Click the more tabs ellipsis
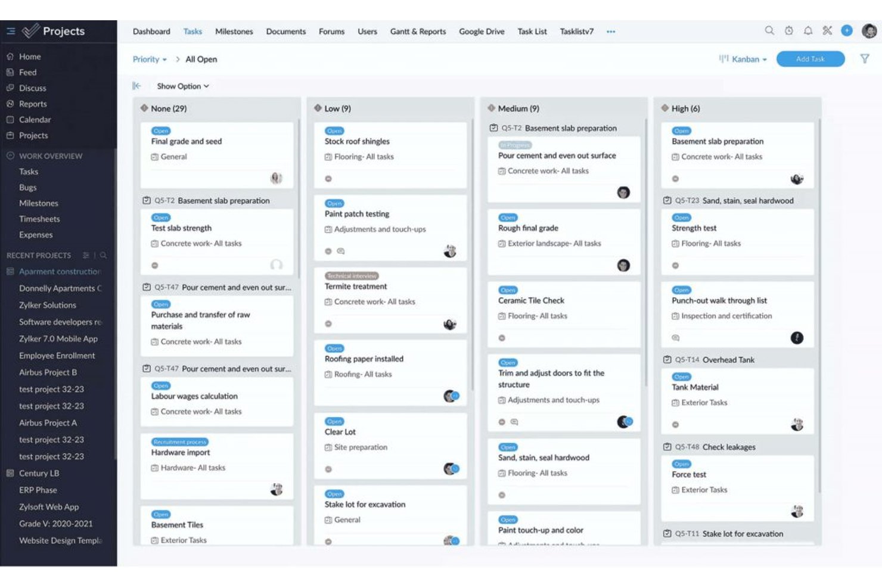Viewport: 882px width, 588px height. pos(611,32)
